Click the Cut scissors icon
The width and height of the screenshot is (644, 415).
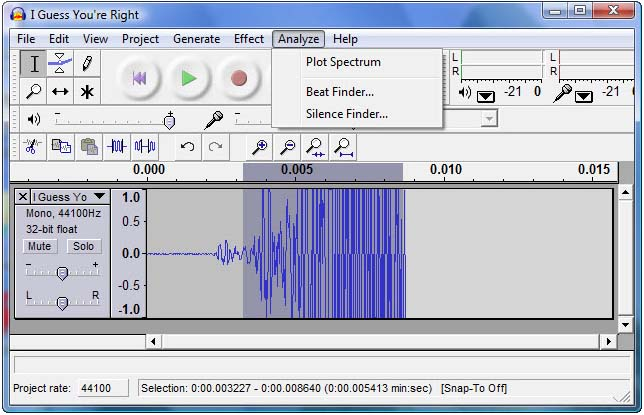click(x=32, y=146)
